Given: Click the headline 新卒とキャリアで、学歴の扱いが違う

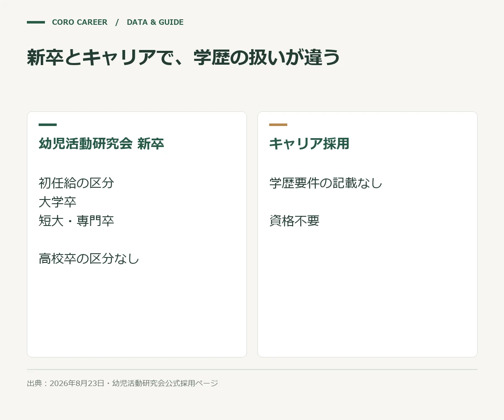Looking at the screenshot, I should pyautogui.click(x=184, y=58).
